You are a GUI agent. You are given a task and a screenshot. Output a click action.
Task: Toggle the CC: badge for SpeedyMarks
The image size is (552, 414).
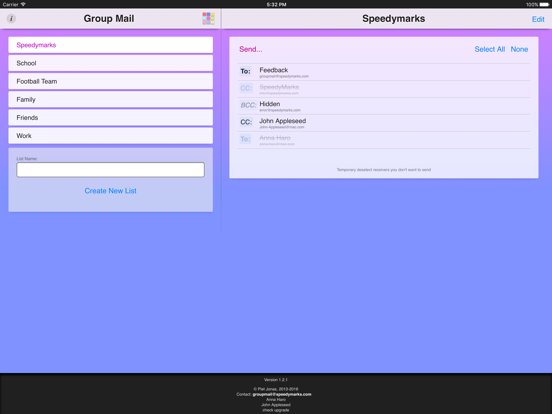point(246,88)
